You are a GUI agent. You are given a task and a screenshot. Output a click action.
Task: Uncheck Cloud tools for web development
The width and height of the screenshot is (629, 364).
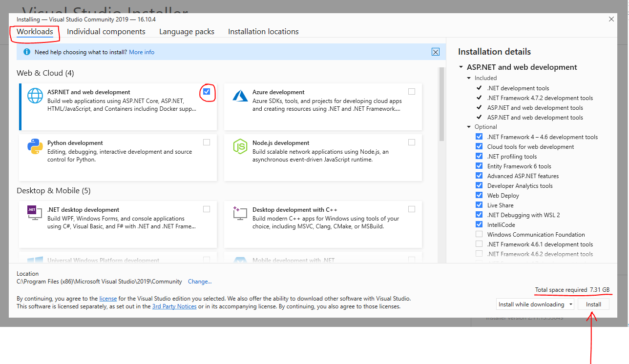[479, 146]
